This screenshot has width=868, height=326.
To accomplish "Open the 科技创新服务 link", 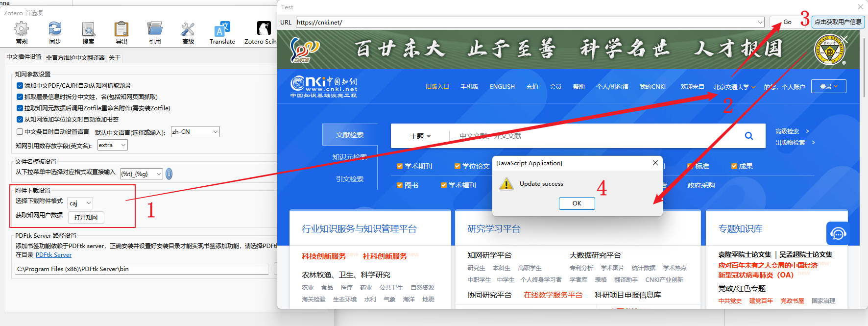I will pyautogui.click(x=324, y=256).
